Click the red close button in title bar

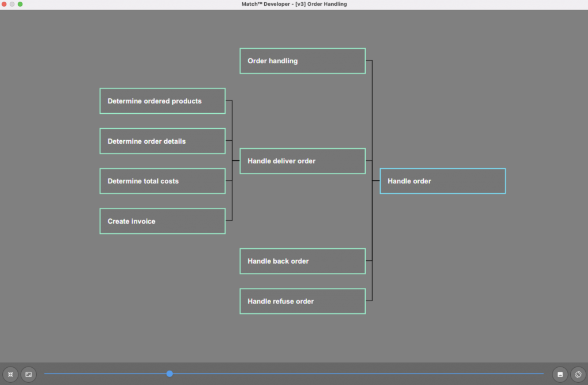[4, 4]
